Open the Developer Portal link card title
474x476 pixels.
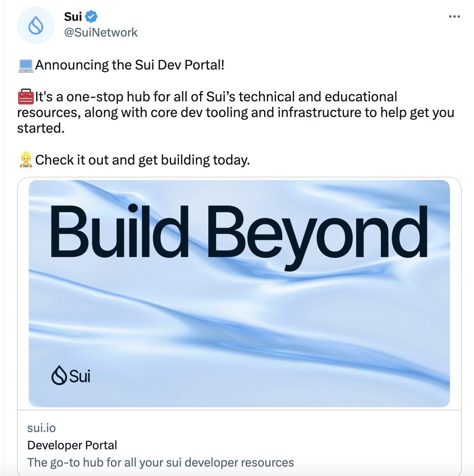[x=72, y=445]
